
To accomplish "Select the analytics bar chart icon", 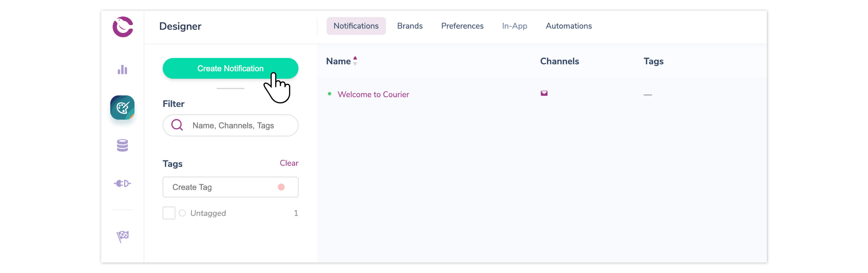I will (x=122, y=69).
